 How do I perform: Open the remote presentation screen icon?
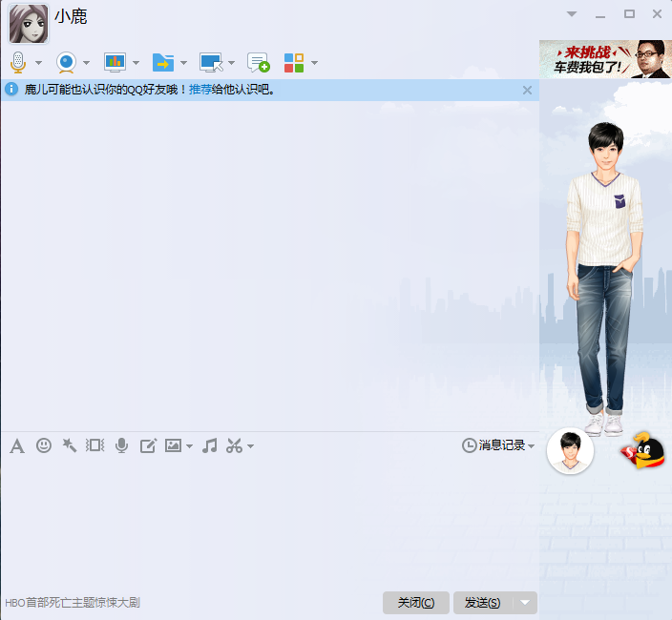click(115, 63)
